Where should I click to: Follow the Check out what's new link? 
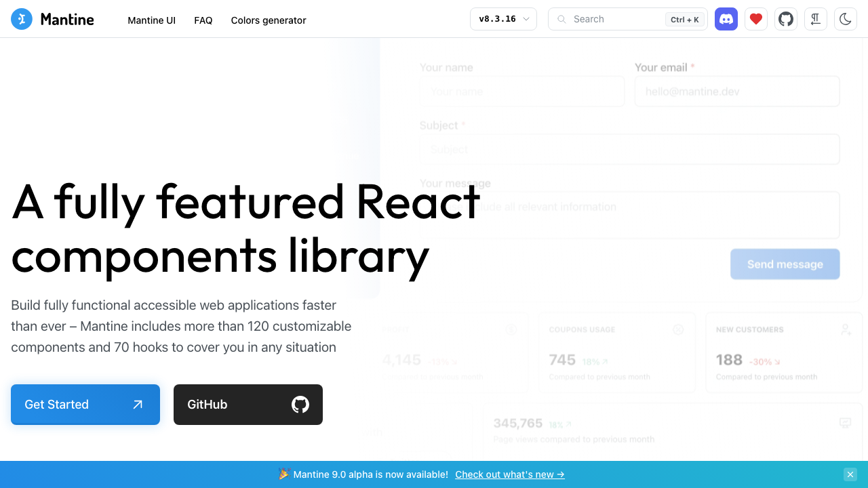tap(509, 474)
